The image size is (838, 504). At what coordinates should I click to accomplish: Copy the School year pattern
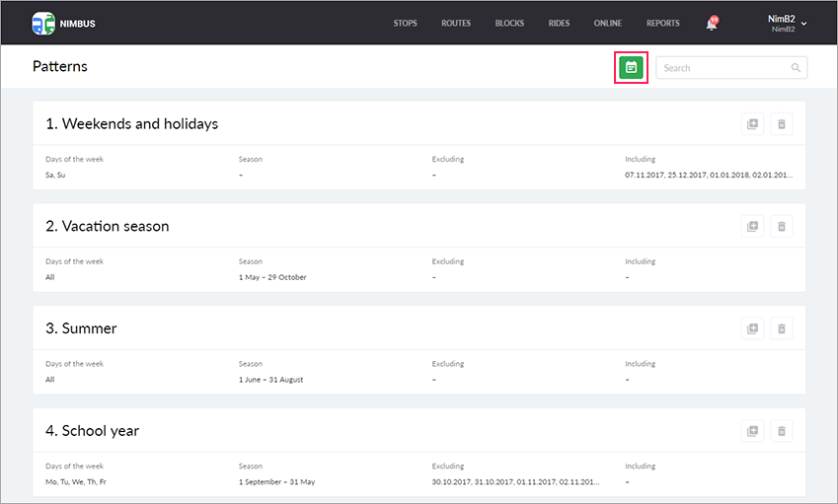(x=752, y=431)
